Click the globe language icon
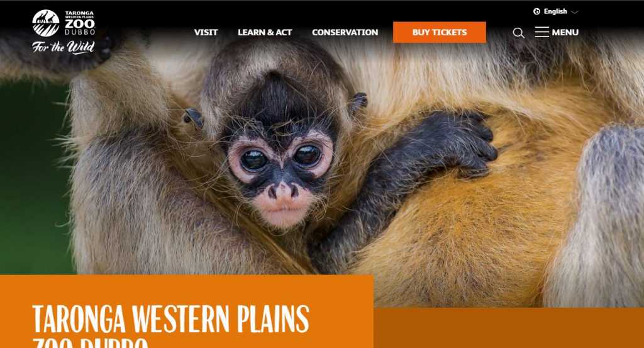The image size is (644, 348). pos(536,11)
